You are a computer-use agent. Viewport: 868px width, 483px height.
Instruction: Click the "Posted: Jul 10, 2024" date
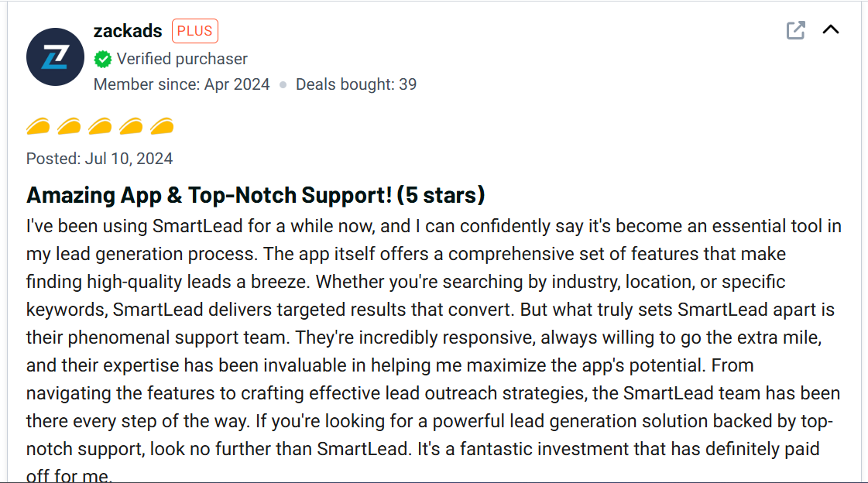tap(99, 159)
